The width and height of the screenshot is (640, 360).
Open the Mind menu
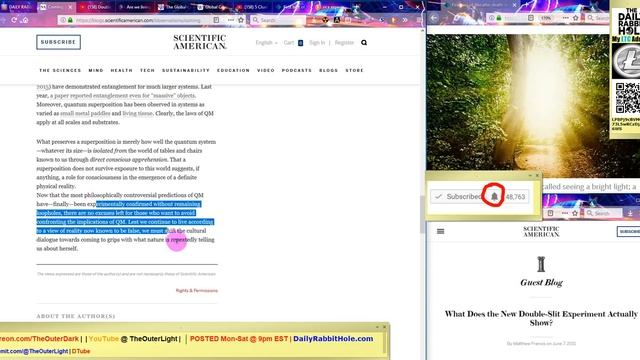pyautogui.click(x=96, y=70)
